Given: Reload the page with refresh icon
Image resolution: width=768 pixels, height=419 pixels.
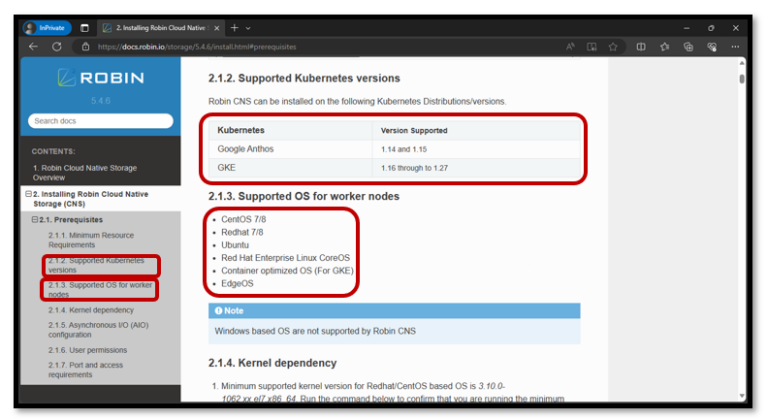Looking at the screenshot, I should (57, 47).
